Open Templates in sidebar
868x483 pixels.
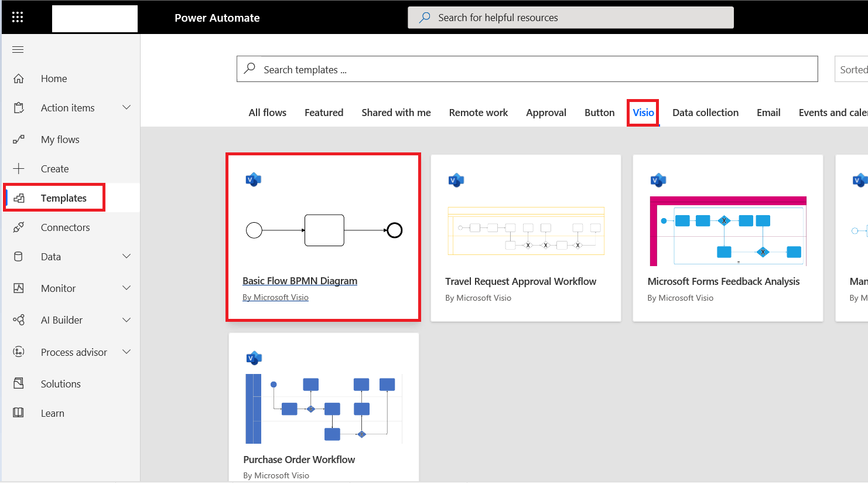click(64, 198)
